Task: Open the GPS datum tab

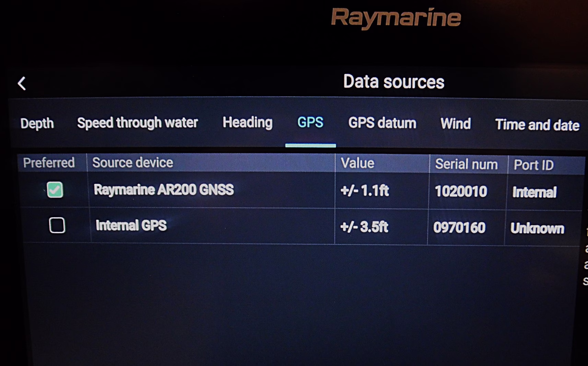Action: (382, 123)
